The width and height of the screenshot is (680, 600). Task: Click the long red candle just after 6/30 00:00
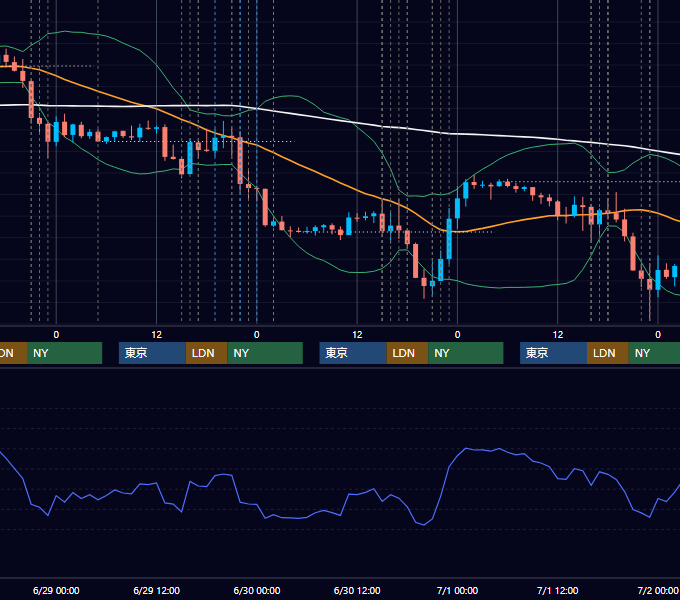pos(265,207)
